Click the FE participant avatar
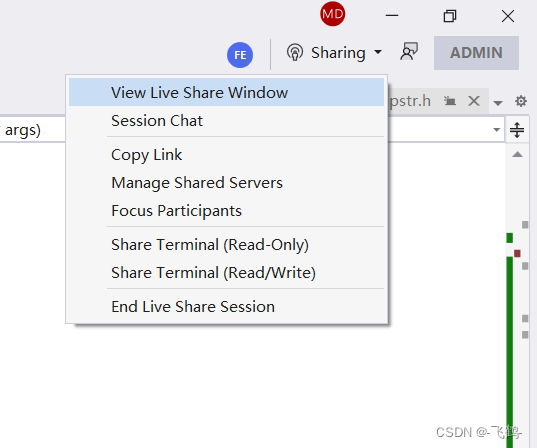Viewport: 537px width, 448px height. pyautogui.click(x=240, y=55)
